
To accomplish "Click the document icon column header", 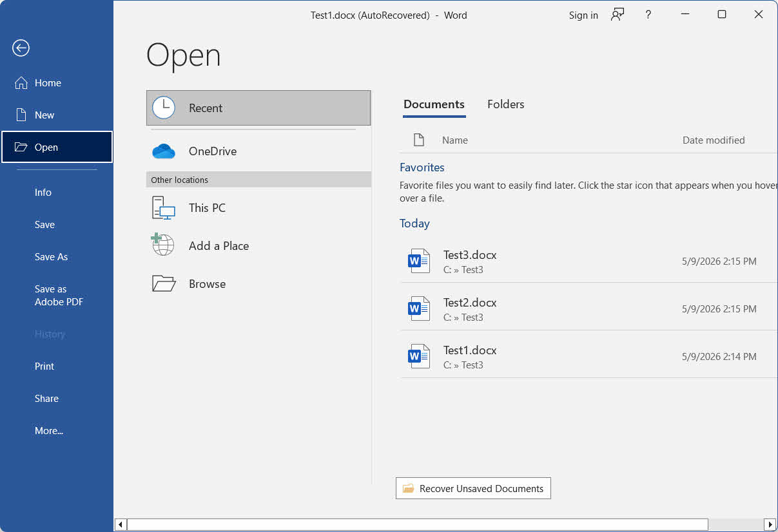I will coord(419,140).
